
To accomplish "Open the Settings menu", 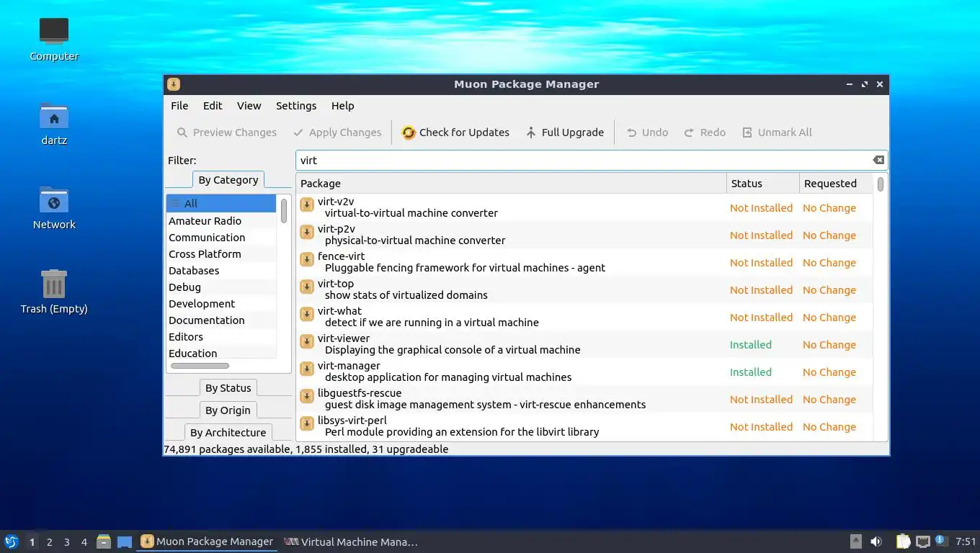I will (296, 106).
